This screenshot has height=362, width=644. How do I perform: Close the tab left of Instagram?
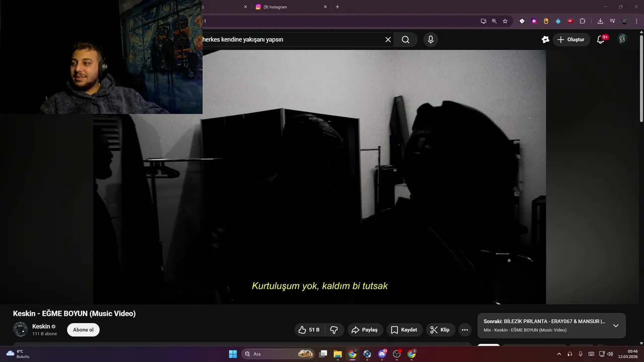tap(246, 7)
